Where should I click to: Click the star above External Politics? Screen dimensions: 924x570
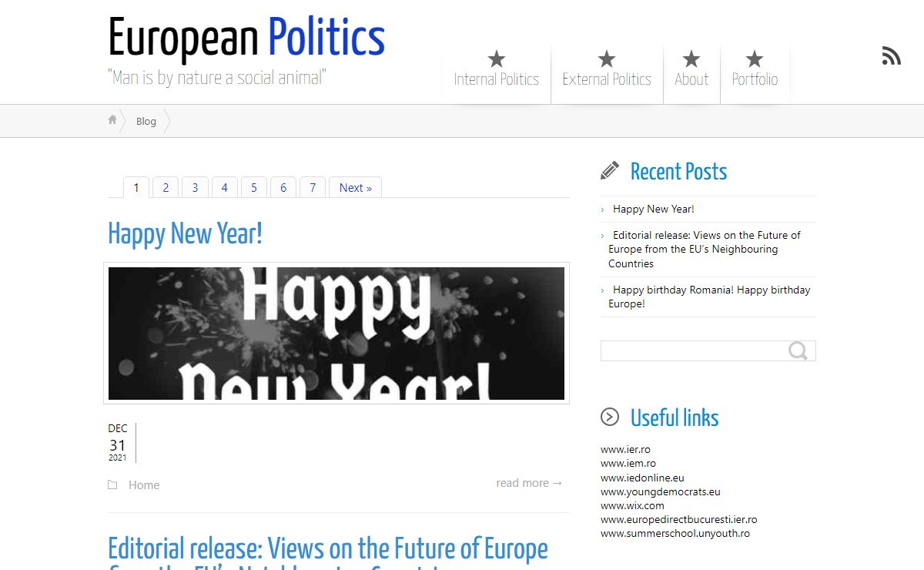(607, 59)
